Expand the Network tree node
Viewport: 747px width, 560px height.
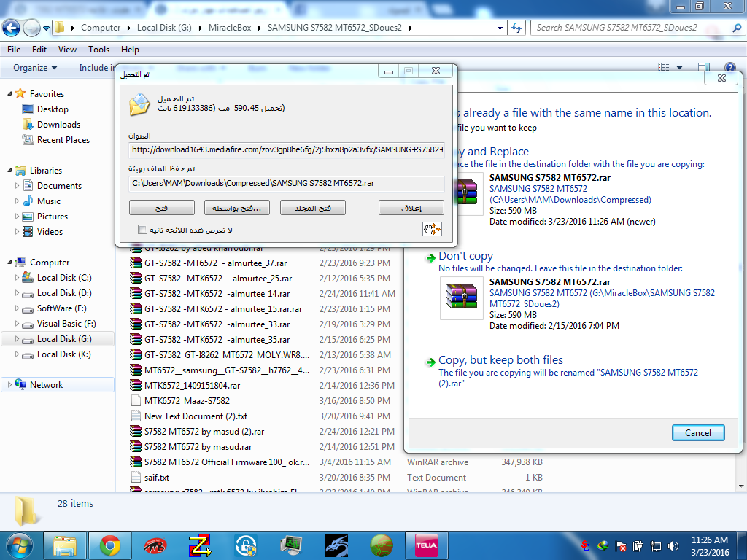pyautogui.click(x=9, y=384)
